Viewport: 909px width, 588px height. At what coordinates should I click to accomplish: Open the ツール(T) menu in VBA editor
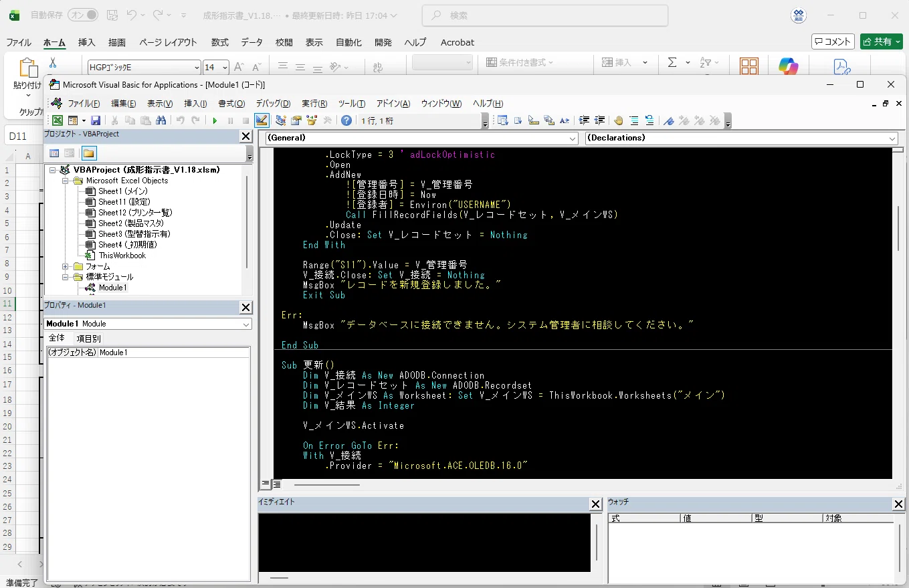351,104
